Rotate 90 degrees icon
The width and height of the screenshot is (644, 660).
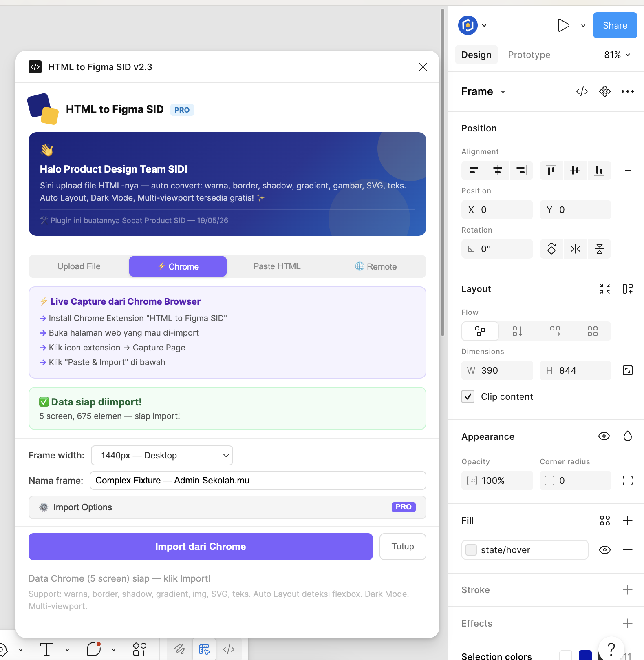(551, 249)
